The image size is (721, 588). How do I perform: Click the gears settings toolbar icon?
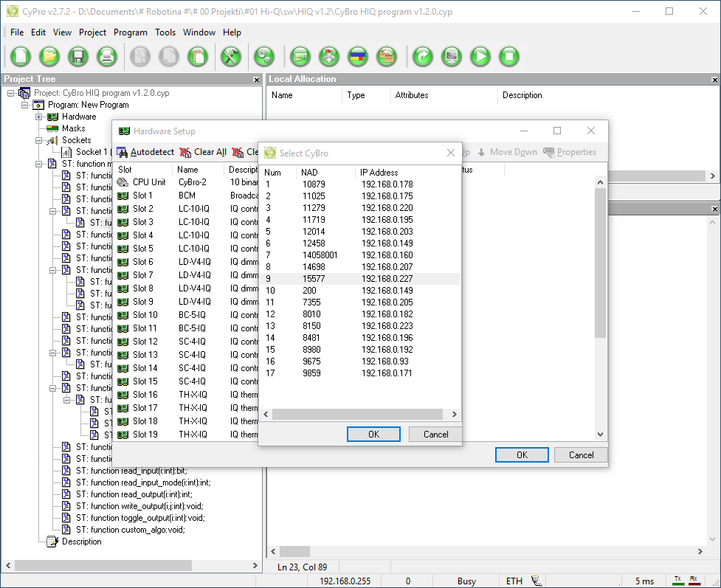263,56
